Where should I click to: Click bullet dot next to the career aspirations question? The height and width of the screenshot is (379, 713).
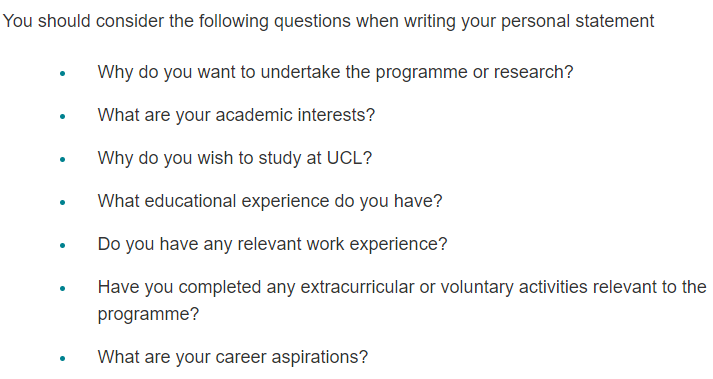(x=63, y=359)
